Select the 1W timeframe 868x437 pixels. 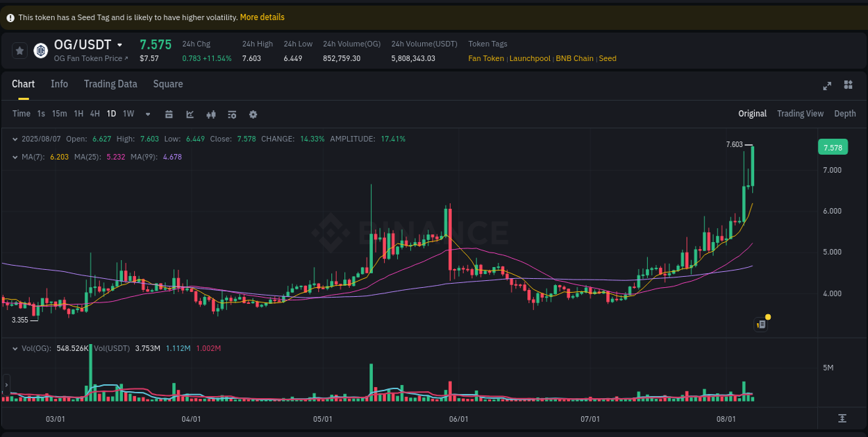128,114
